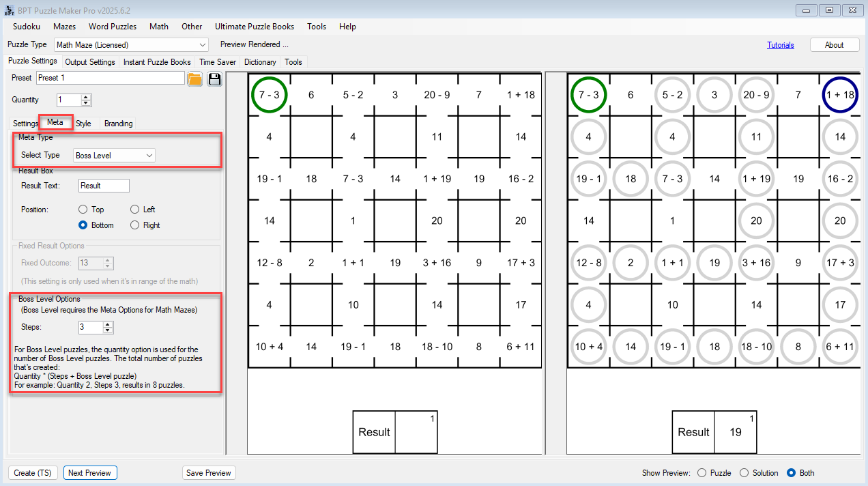Click the BPT app icon in title bar

coord(9,10)
